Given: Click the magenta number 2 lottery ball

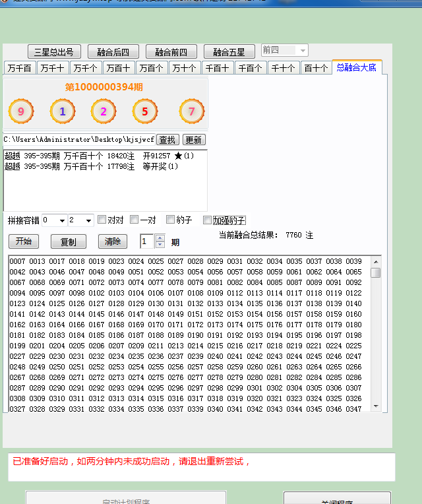Looking at the screenshot, I should [x=104, y=111].
